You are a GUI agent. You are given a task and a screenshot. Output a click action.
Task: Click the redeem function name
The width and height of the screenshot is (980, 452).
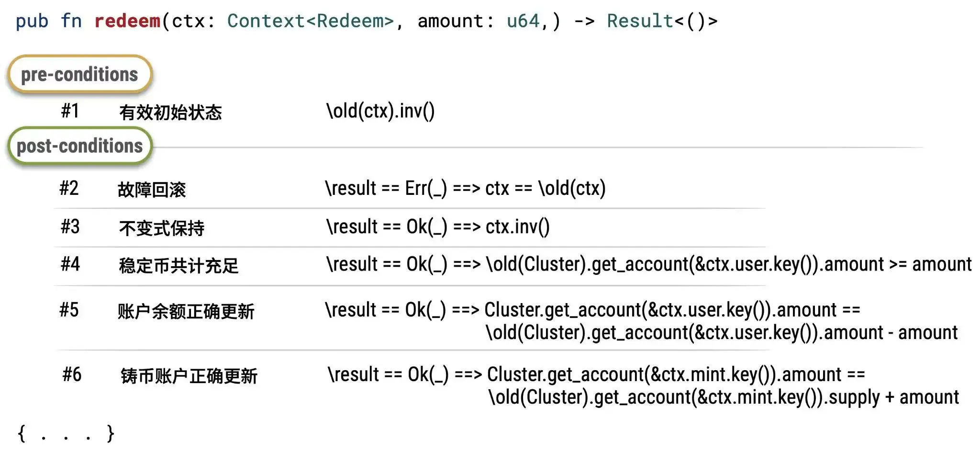127,21
